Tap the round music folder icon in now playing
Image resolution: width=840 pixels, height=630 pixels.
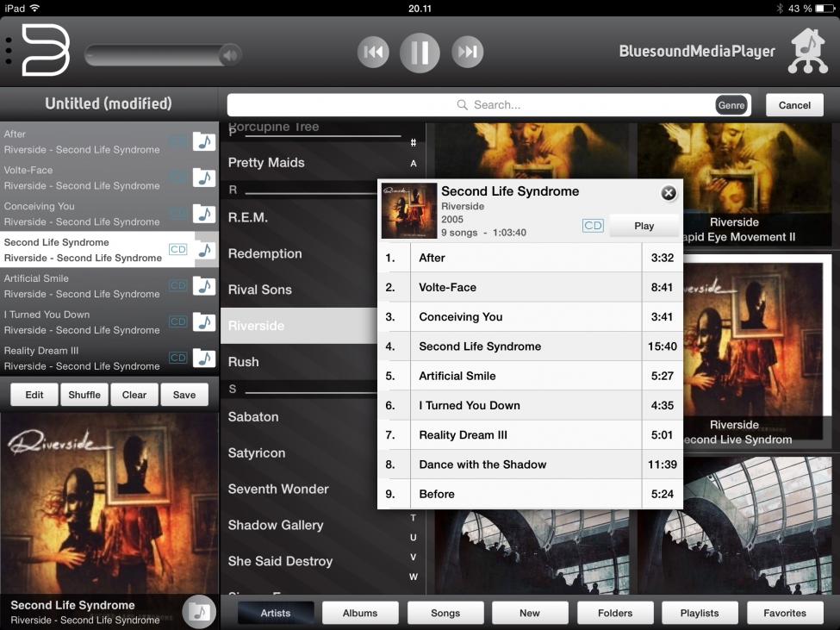click(x=199, y=611)
